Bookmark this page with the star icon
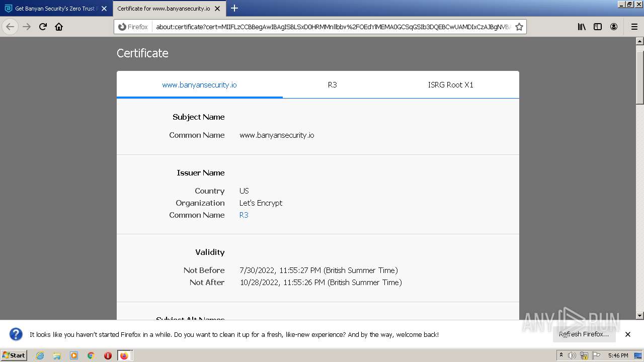The height and width of the screenshot is (362, 644). (519, 27)
